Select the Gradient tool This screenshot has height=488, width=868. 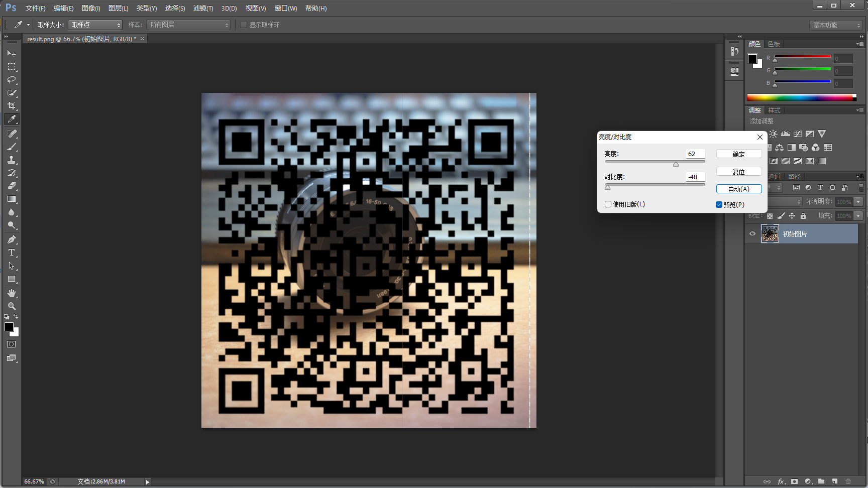point(12,199)
